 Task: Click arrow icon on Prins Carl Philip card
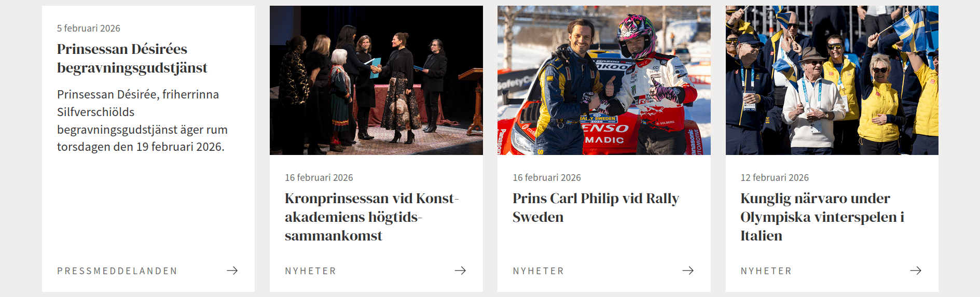click(688, 271)
